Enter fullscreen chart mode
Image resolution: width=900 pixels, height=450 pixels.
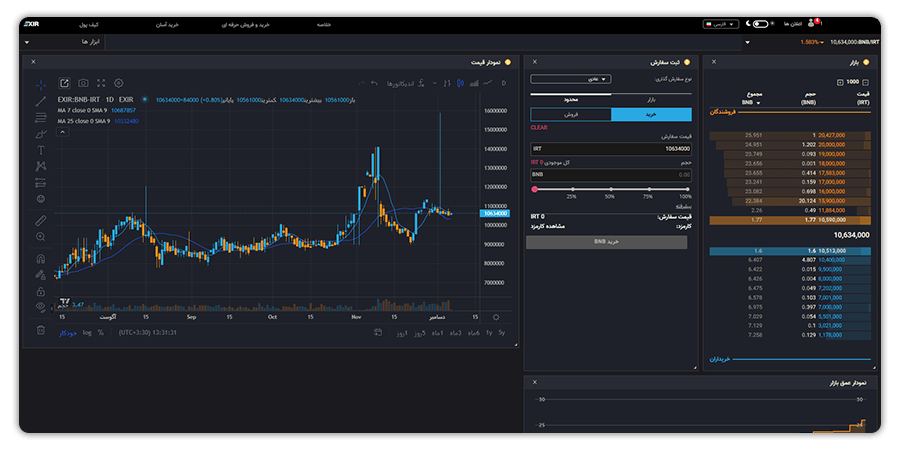(101, 83)
